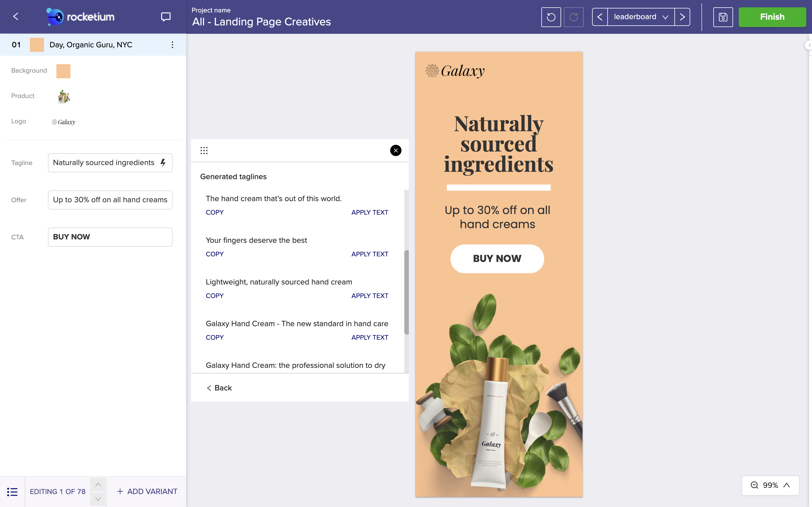Screen dimensions: 812x507
Task: Click the Background color swatch
Action: pyautogui.click(x=63, y=71)
